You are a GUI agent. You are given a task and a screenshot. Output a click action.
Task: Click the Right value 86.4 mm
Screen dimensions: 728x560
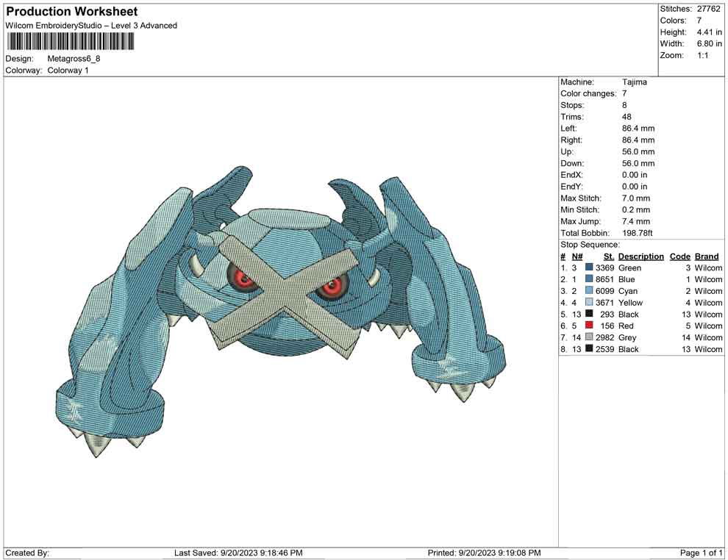tap(638, 140)
